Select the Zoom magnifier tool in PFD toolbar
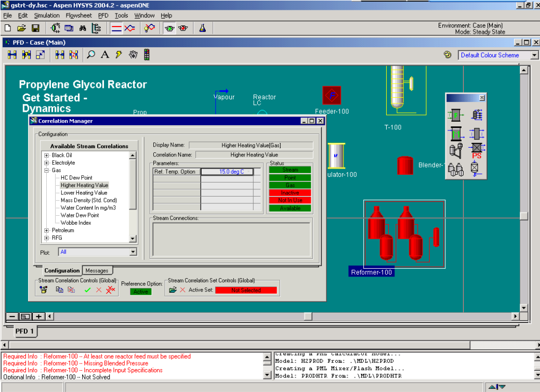The width and height of the screenshot is (540, 392). [x=91, y=55]
